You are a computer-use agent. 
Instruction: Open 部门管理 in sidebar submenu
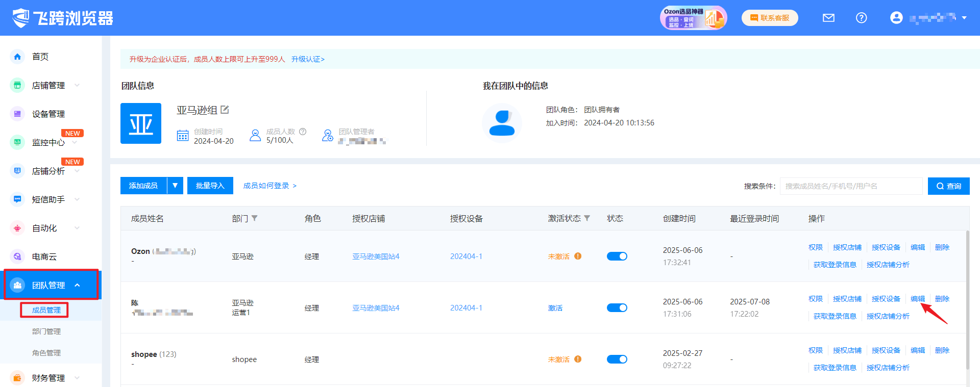(x=46, y=331)
